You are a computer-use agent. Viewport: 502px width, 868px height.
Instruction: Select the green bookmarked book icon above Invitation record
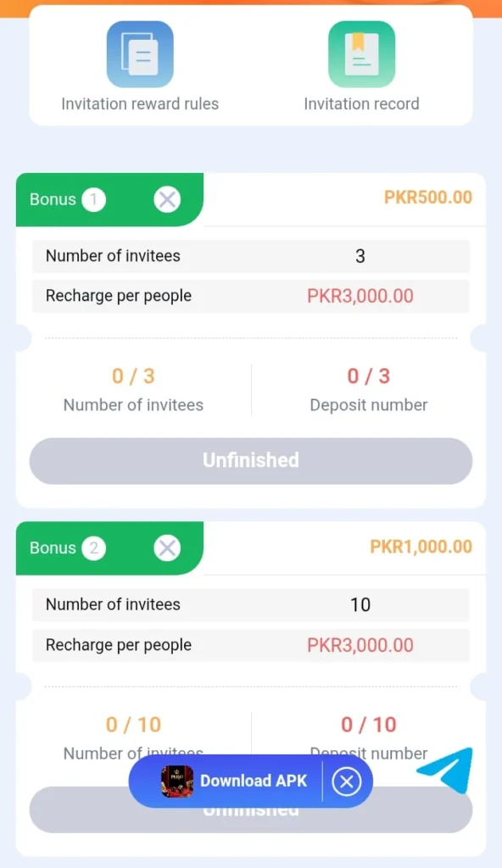[362, 53]
